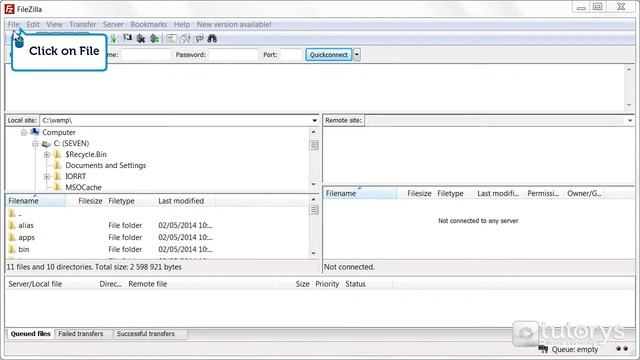Open the Help menu
Image resolution: width=640 pixels, height=360 pixels.
coord(182,24)
